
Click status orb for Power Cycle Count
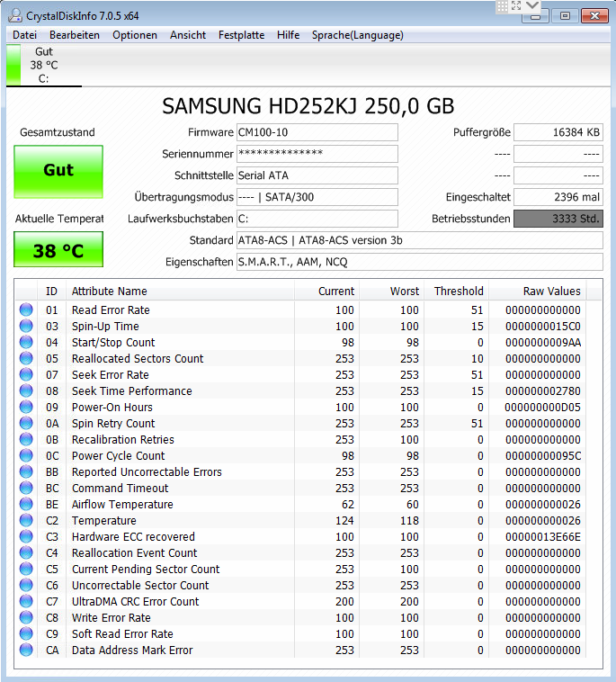[x=26, y=455]
